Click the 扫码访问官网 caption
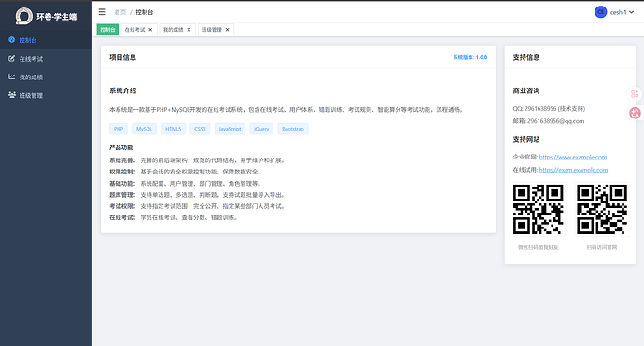This screenshot has height=346, width=644. [x=602, y=247]
